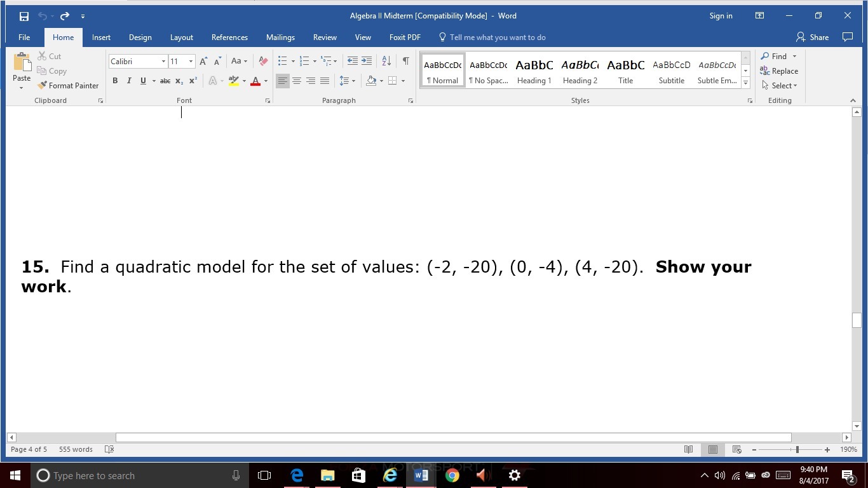The image size is (868, 488).
Task: Switch to Read Mode view in status bar
Action: tap(688, 449)
